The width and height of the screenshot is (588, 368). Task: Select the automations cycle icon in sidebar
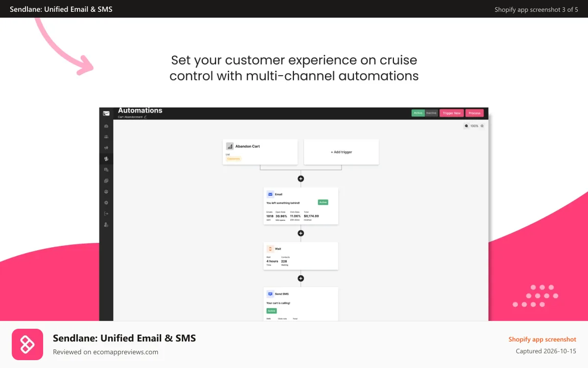coord(106,158)
